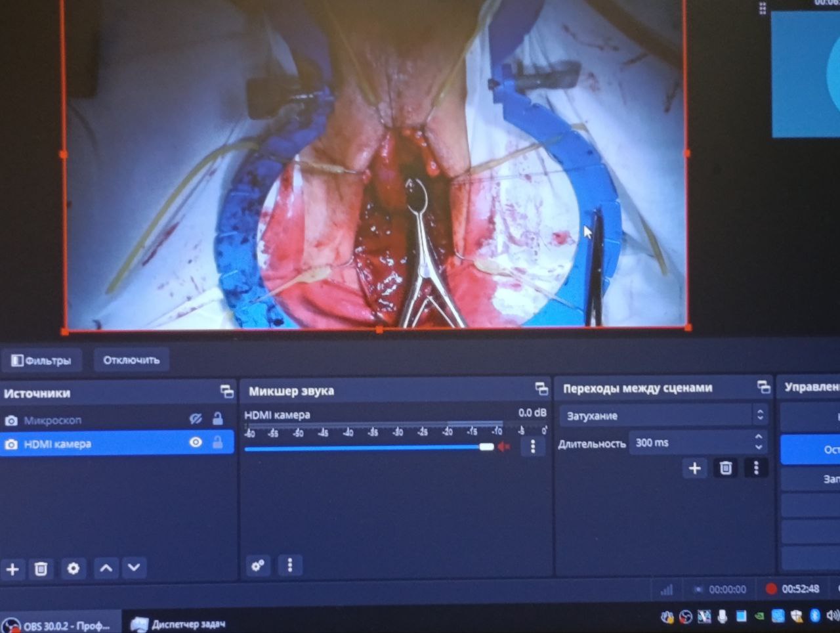Open the audio mixer panel menu
The image size is (840, 633).
(289, 565)
